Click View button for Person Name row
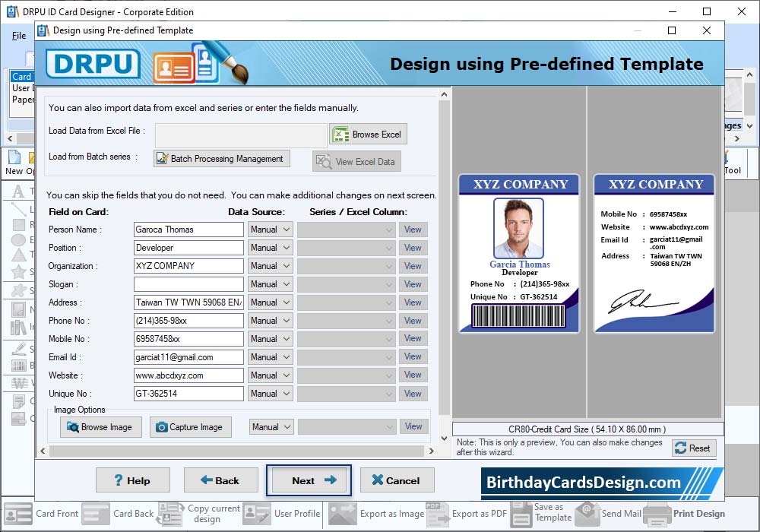 pos(413,230)
